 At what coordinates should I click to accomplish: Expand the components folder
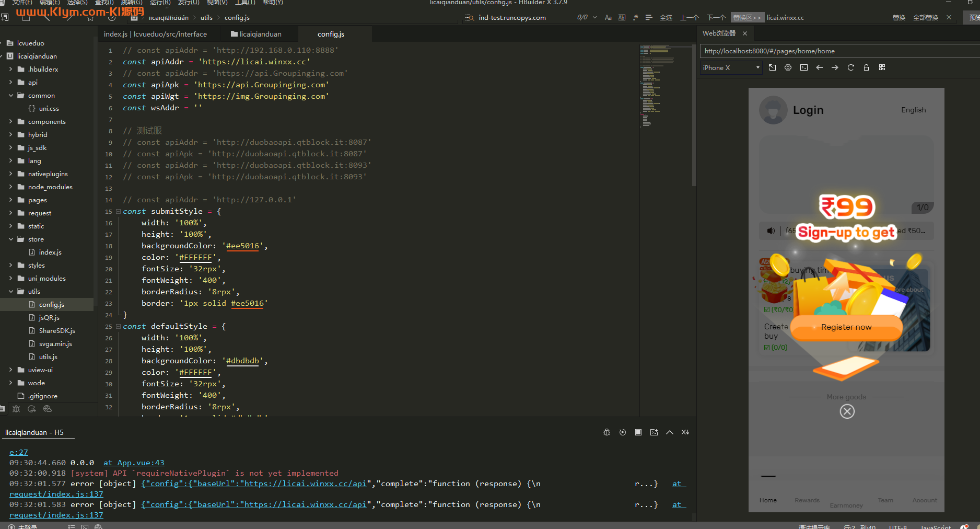11,121
